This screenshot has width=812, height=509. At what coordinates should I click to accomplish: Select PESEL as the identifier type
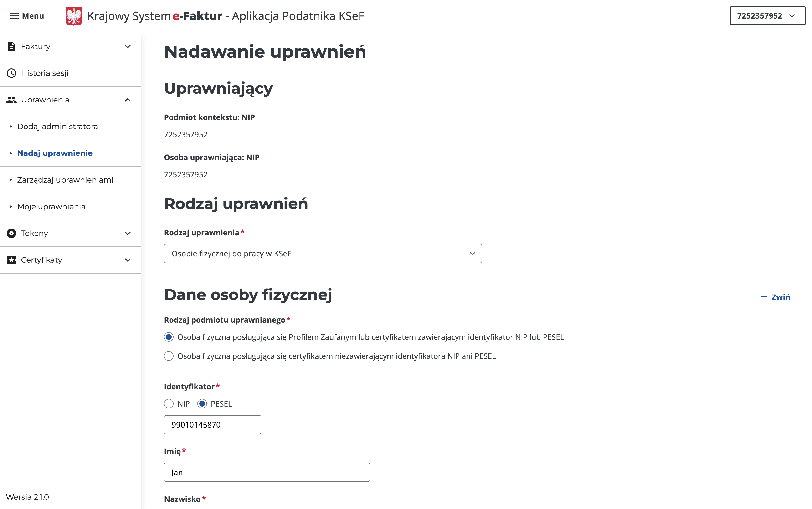tap(202, 404)
